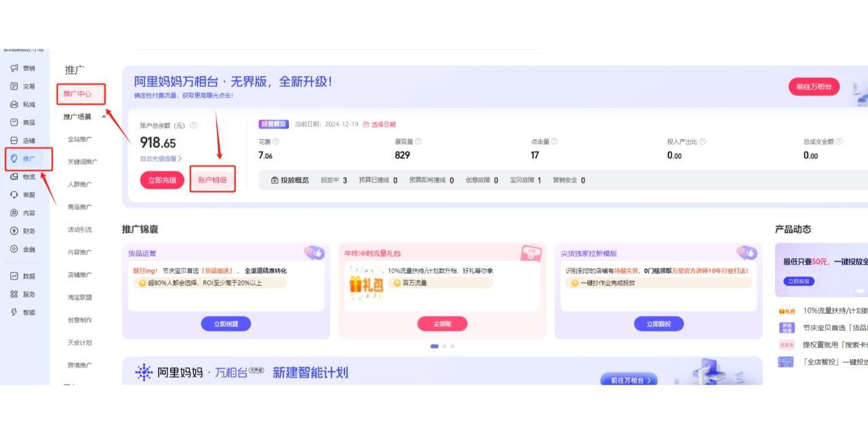The image size is (868, 434).
Task: Click the 客服 headset icon in sidebar
Action: click(14, 195)
